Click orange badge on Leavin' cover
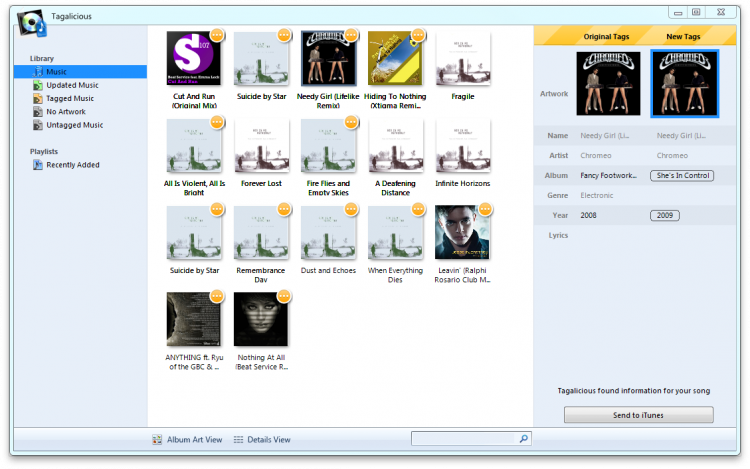 pos(485,209)
